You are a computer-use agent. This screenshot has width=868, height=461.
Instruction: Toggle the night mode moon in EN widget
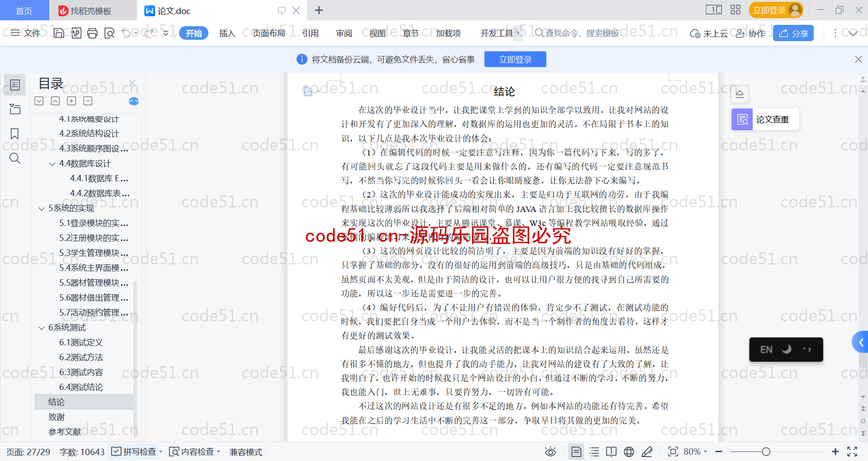[x=787, y=349]
